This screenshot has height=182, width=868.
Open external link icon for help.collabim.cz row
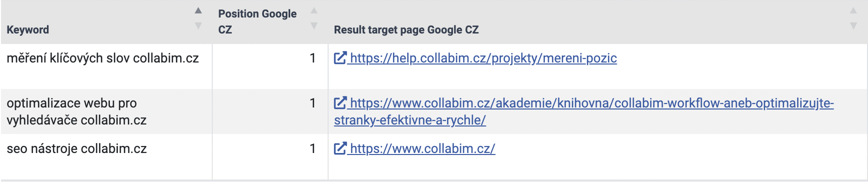340,58
